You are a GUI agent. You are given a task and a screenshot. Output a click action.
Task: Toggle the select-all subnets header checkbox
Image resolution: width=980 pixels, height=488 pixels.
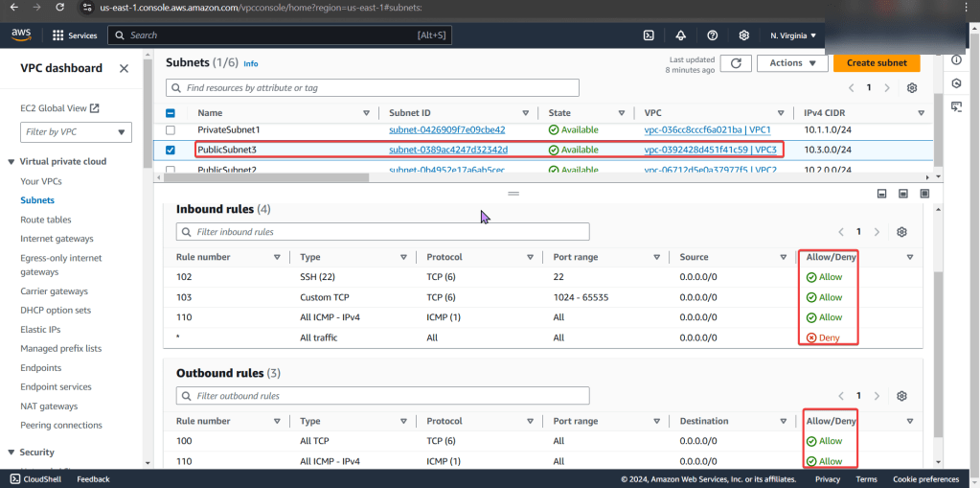[171, 112]
